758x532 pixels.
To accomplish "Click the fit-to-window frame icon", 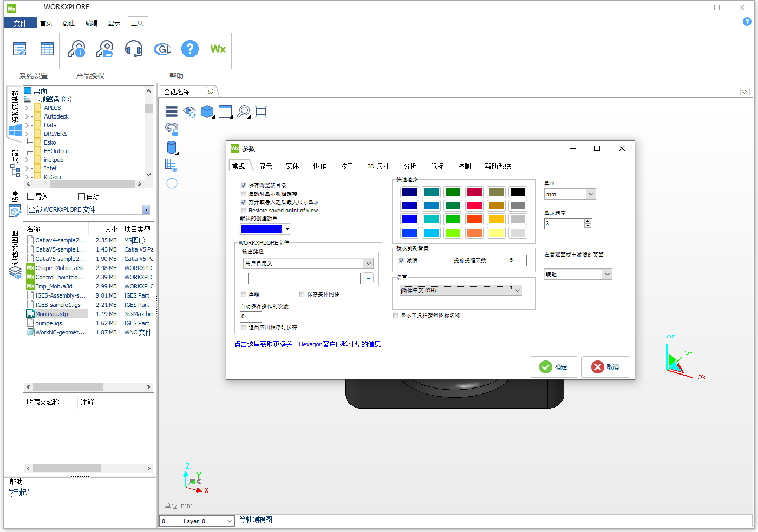I will (261, 111).
